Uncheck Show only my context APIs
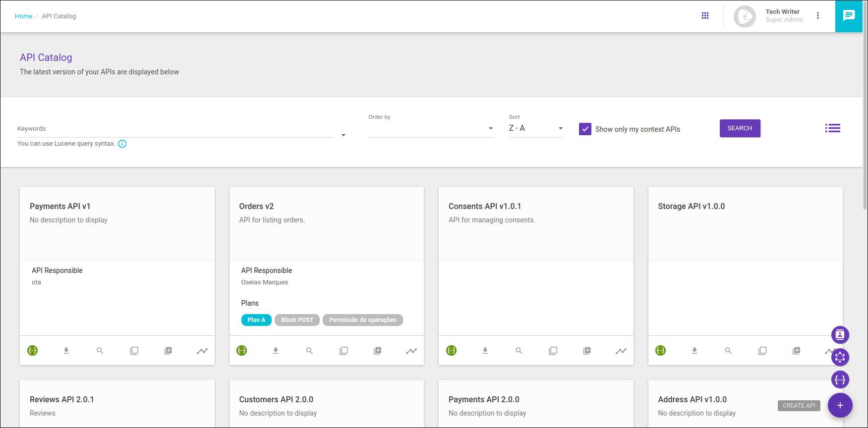This screenshot has height=428, width=868. click(585, 129)
